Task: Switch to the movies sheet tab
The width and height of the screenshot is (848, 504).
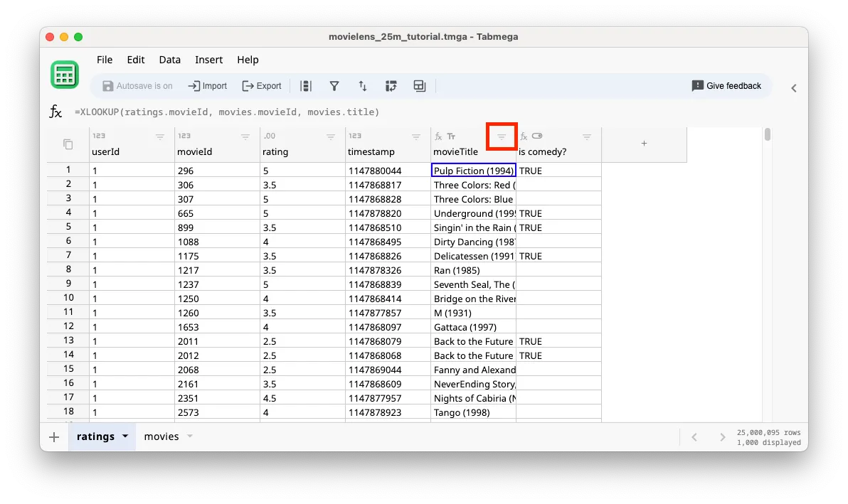Action: [161, 436]
